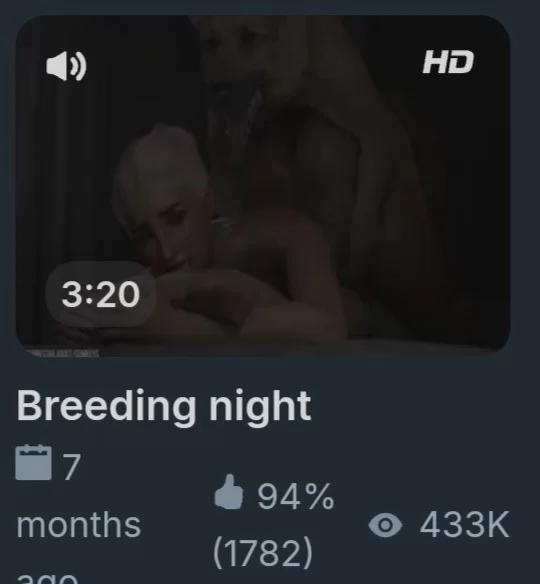Click the thumbs-up rating icon
The height and width of the screenshot is (584, 540).
[x=228, y=492]
